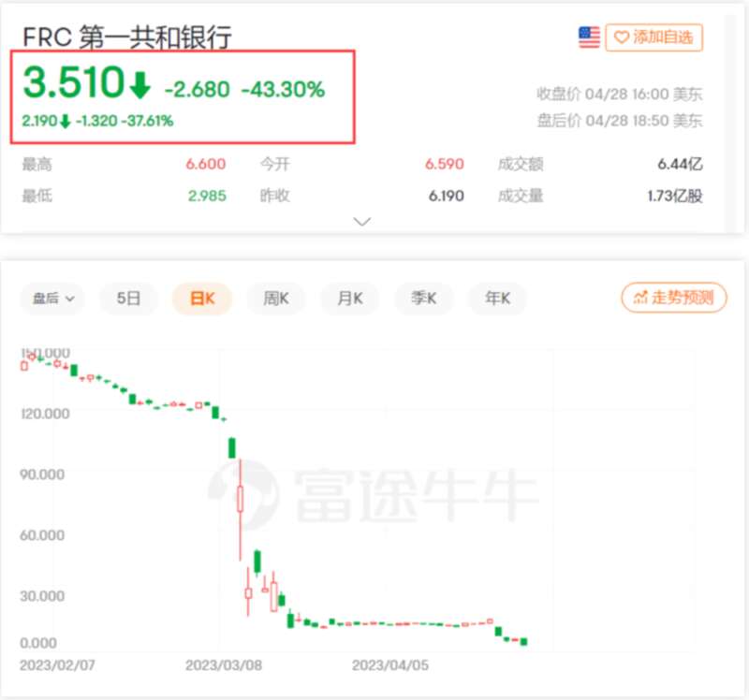Click the last green candlestick on chart
The height and width of the screenshot is (700, 749).
[x=524, y=642]
